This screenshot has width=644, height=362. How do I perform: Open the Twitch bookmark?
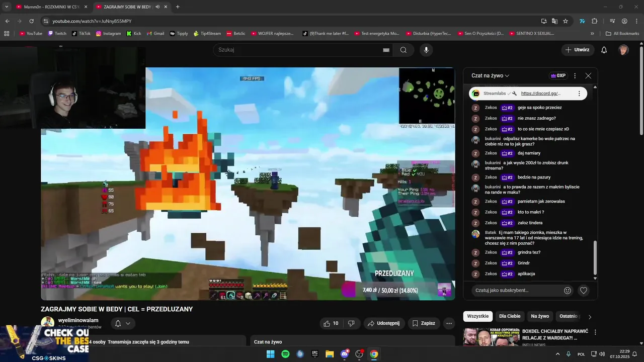pos(57,34)
